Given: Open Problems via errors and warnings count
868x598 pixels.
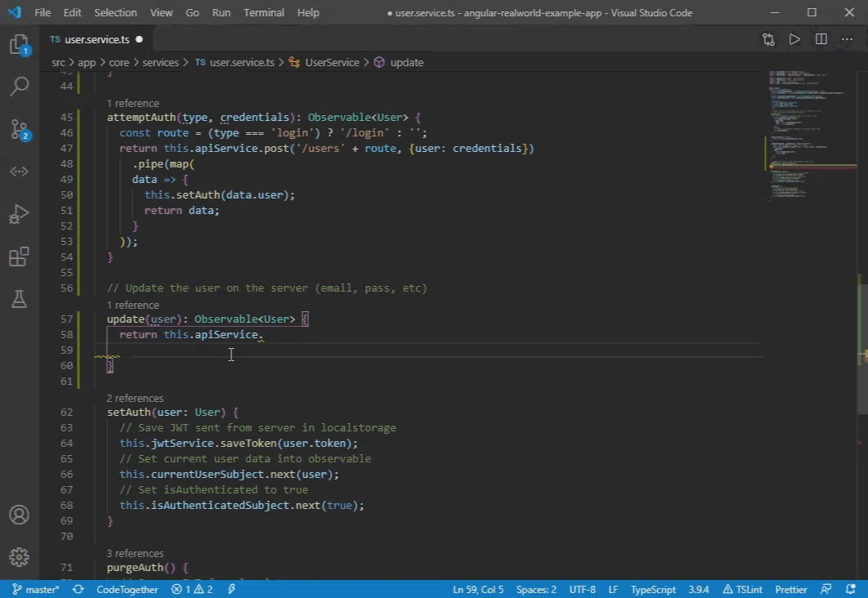Looking at the screenshot, I should coord(192,590).
